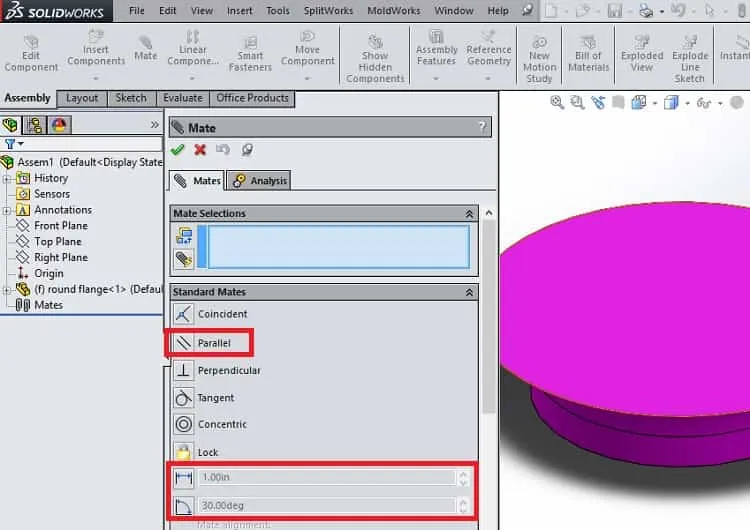Viewport: 750px width, 530px height.
Task: Switch to the Analysis tab
Action: (x=259, y=181)
